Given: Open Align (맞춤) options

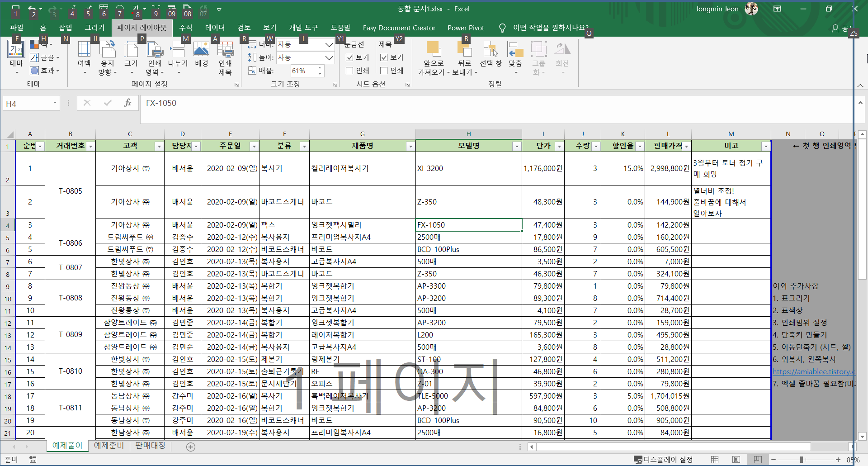Looking at the screenshot, I should (x=515, y=57).
